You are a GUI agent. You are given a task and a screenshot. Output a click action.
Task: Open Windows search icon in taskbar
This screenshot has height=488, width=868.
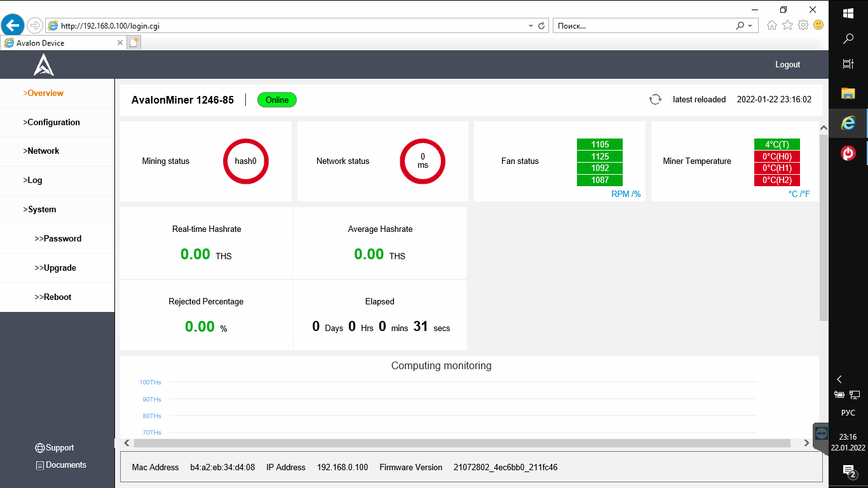pyautogui.click(x=848, y=39)
